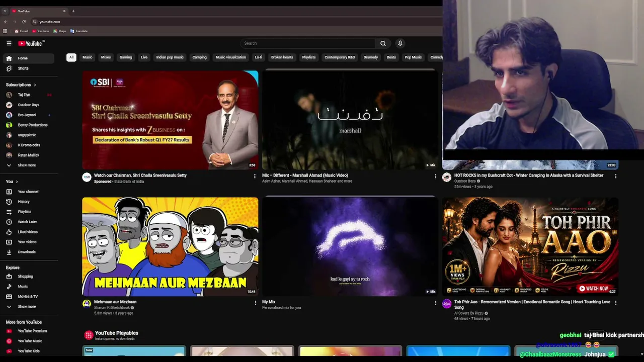Reload the page with the refresh icon

click(x=24, y=22)
